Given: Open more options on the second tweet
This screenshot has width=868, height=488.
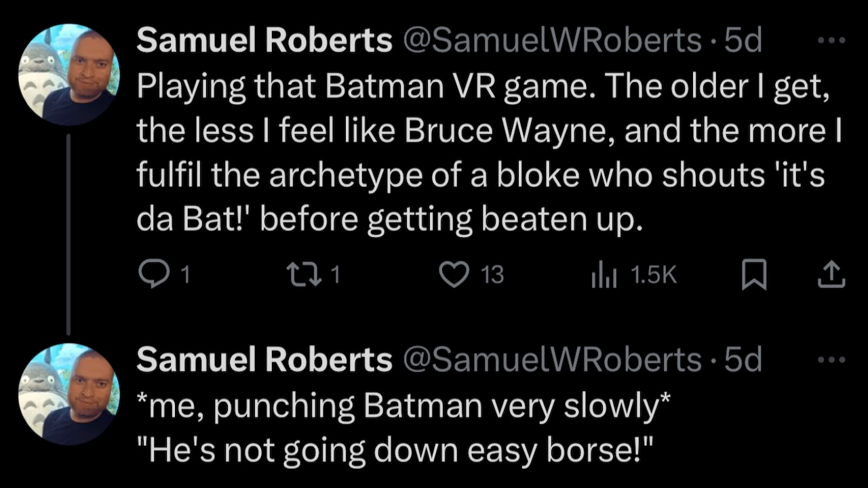Looking at the screenshot, I should (832, 359).
